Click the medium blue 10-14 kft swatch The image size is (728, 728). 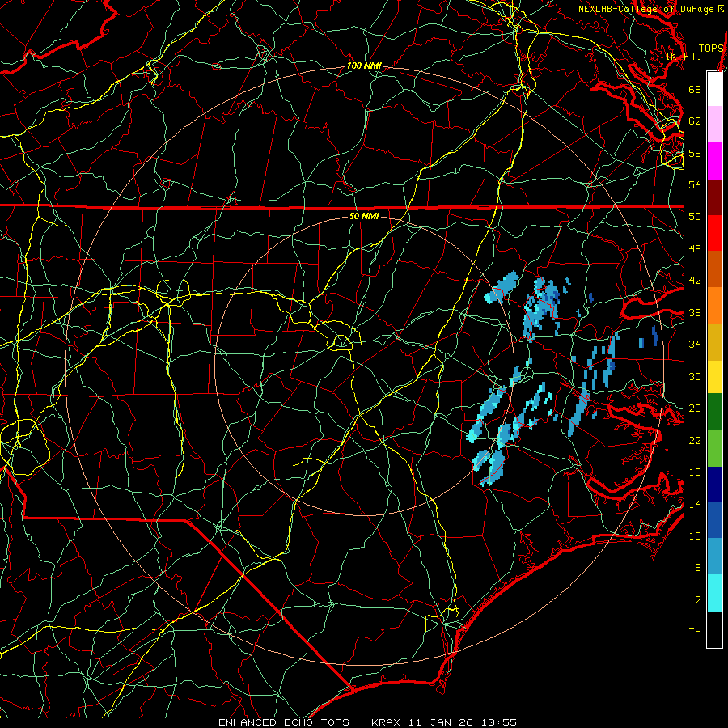pos(714,520)
